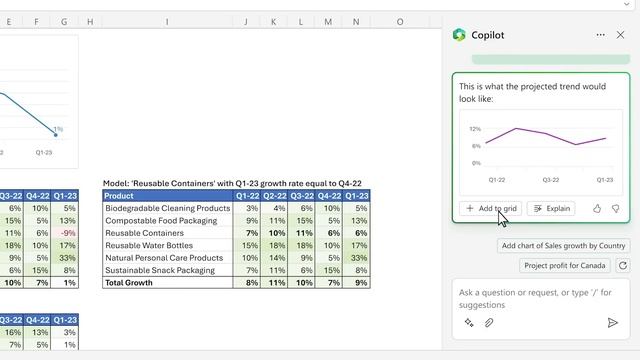Select column O header

click(x=400, y=22)
